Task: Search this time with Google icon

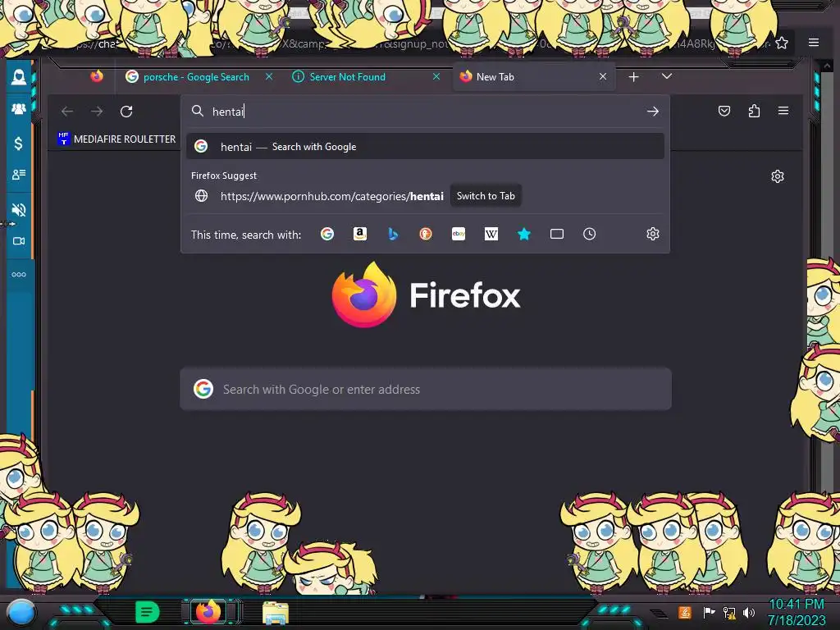Action: [326, 234]
